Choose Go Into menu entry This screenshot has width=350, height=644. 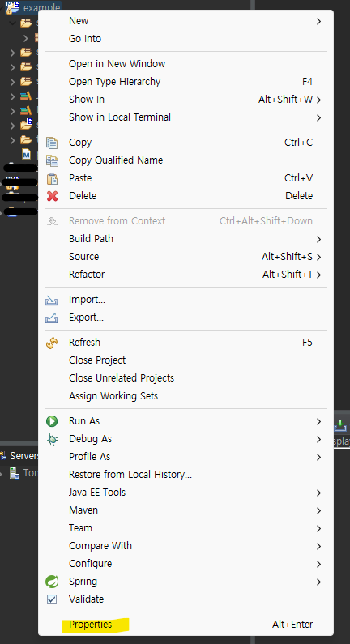[186, 39]
